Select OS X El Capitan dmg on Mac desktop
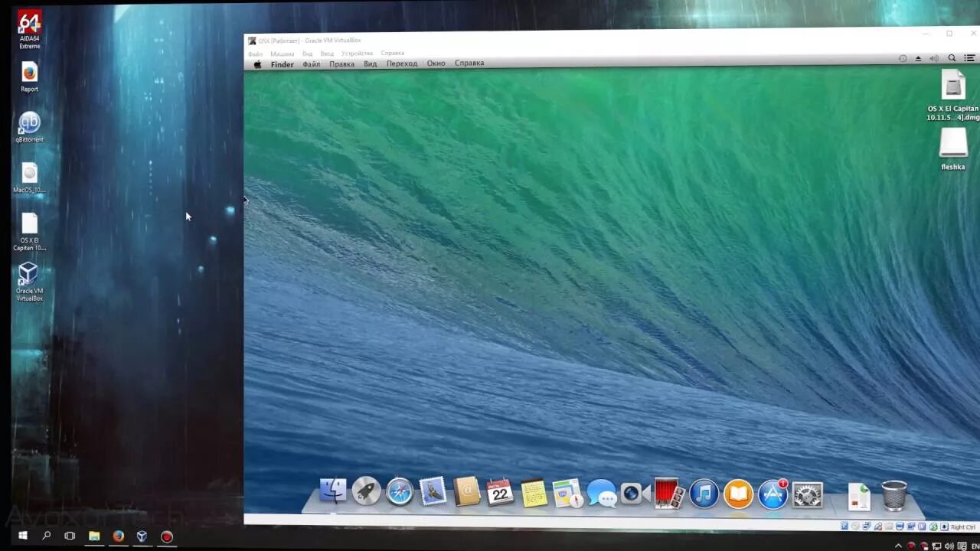Screen dimensions: 980x551 tap(953, 96)
